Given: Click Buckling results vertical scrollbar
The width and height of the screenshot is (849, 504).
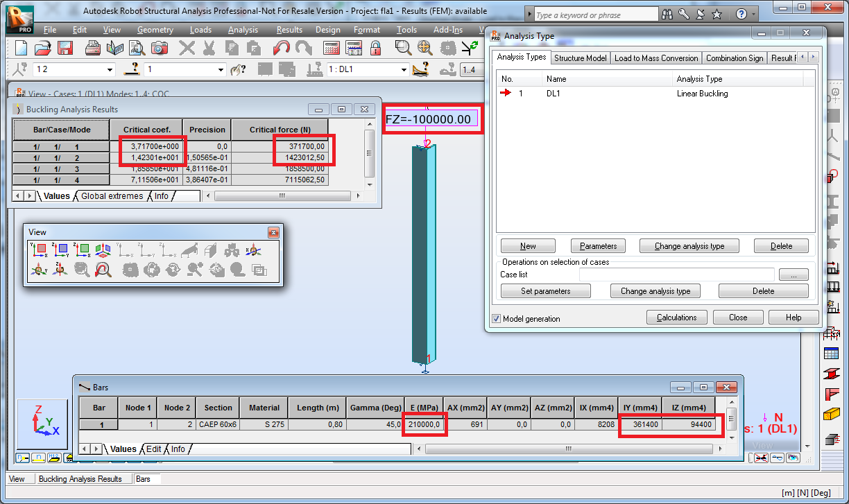Looking at the screenshot, I should (x=369, y=154).
